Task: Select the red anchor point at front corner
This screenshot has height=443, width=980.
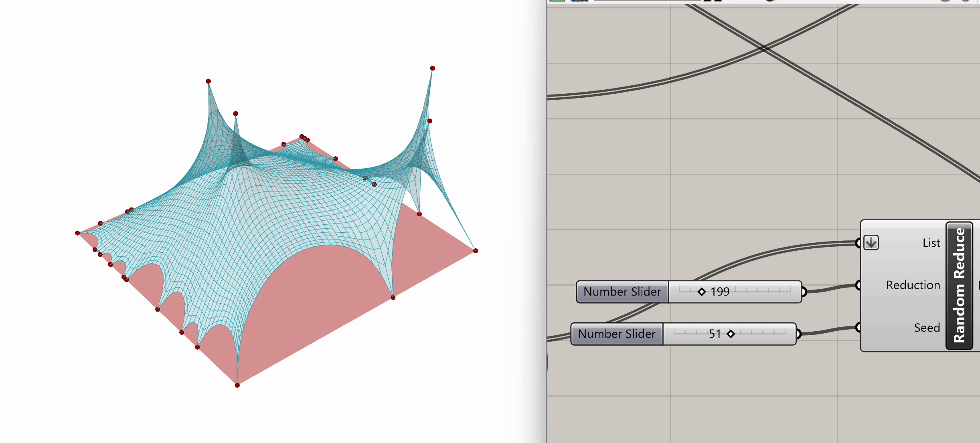Action: click(237, 385)
